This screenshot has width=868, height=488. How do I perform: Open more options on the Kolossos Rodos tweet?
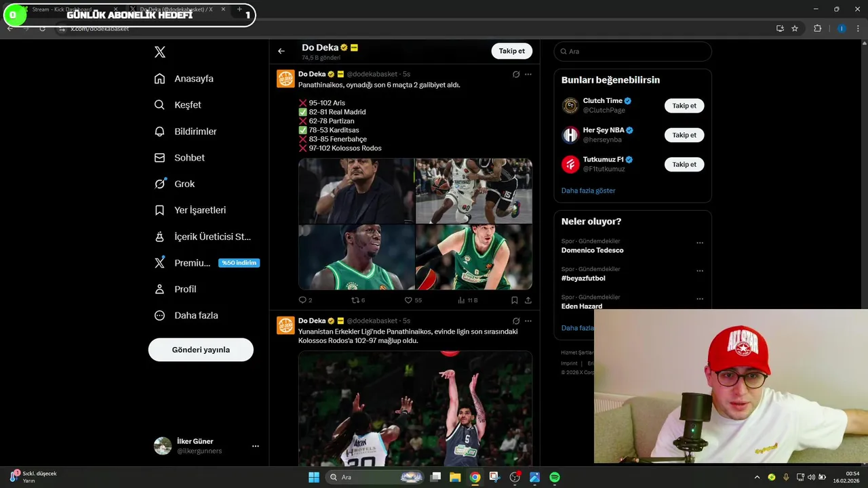[x=528, y=321]
